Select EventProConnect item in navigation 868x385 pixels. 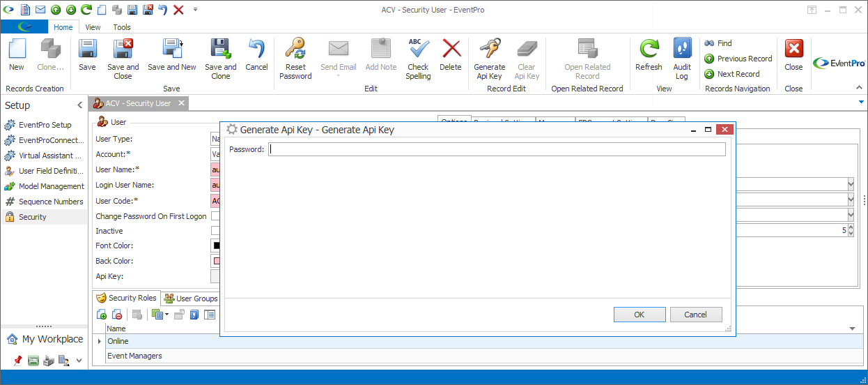click(x=45, y=140)
